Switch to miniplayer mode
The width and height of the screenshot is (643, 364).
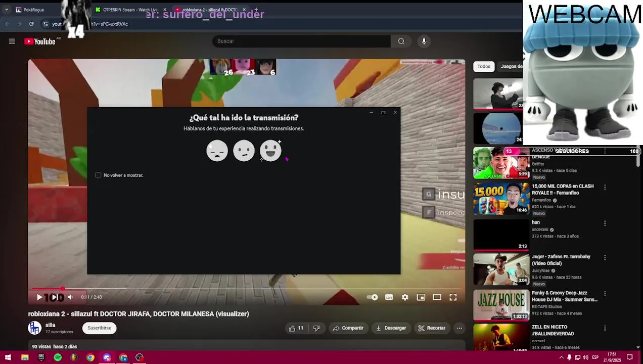point(421,297)
